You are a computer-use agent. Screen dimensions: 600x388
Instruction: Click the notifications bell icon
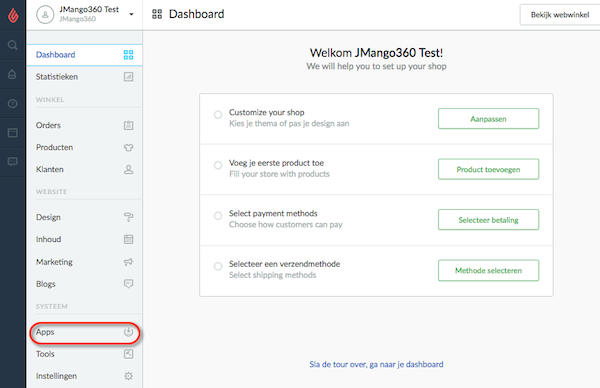pos(12,74)
